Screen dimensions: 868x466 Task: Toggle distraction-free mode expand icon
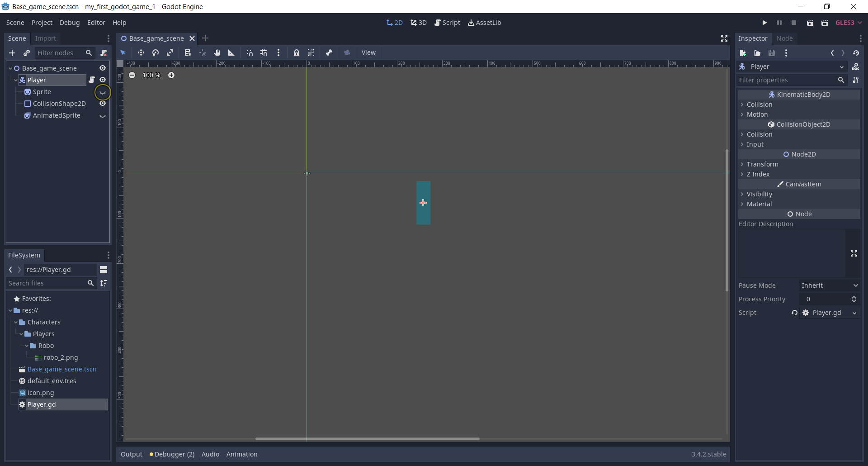pyautogui.click(x=724, y=38)
